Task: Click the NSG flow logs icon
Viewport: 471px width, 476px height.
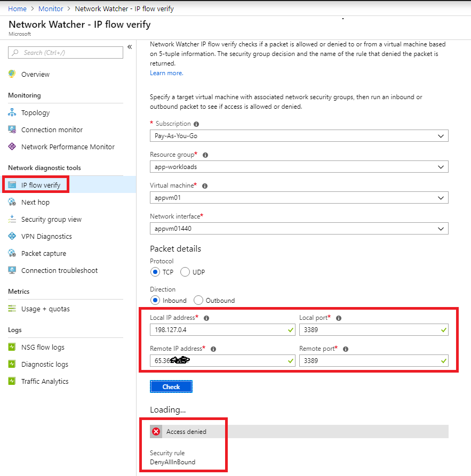Action: coord(12,347)
